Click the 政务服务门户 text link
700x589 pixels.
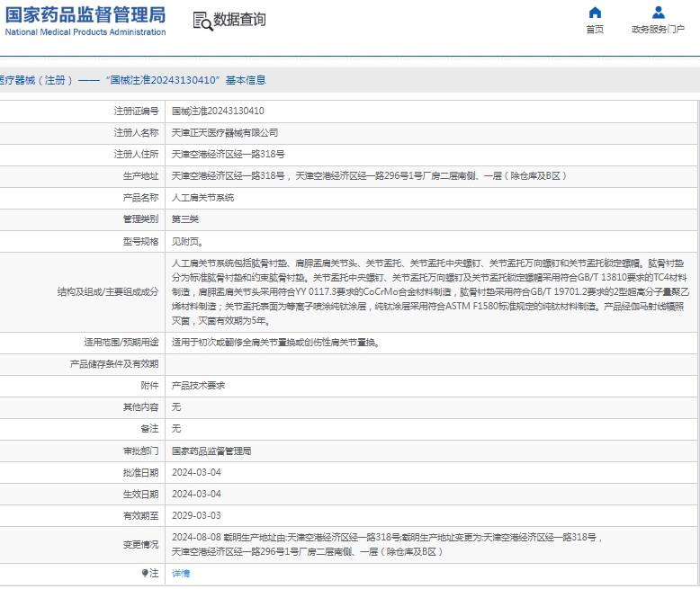click(658, 30)
